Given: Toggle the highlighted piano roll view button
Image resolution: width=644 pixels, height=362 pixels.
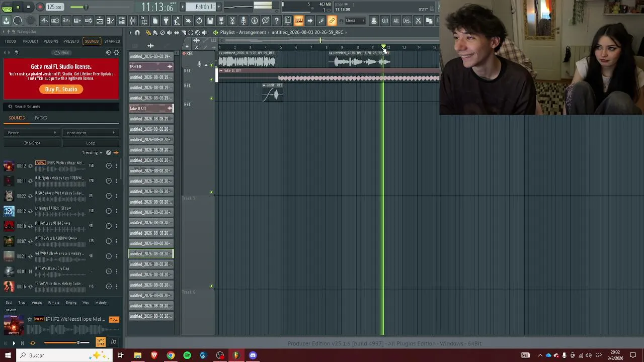Looking at the screenshot, I should [x=299, y=21].
